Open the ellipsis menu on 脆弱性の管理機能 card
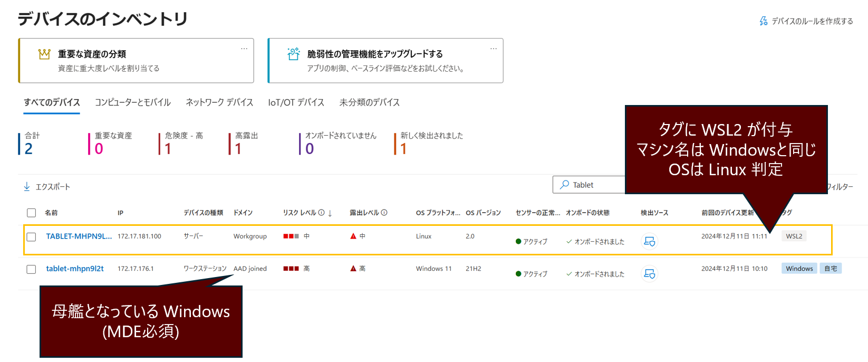This screenshot has height=362, width=868. click(x=494, y=49)
